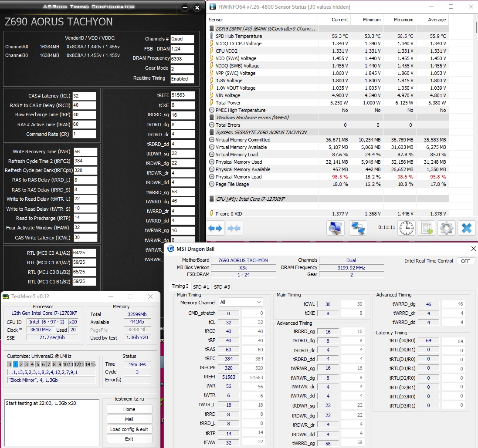
Task: Click Page File Usage circle icon
Action: (212, 184)
